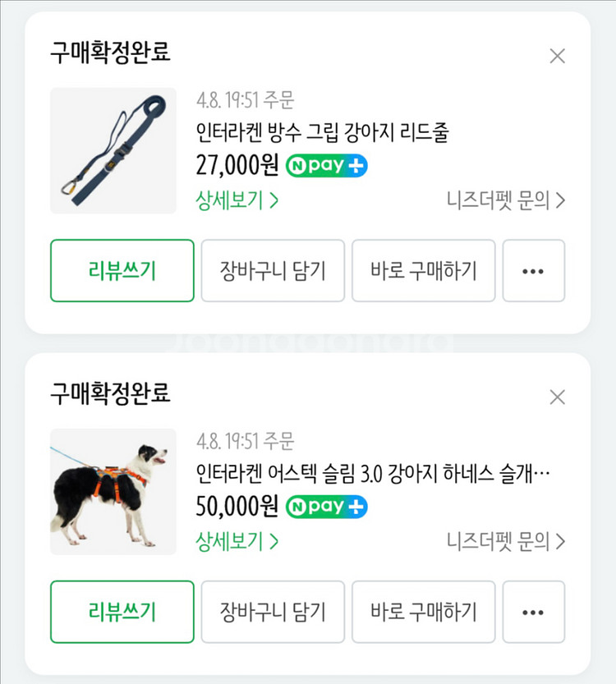Open the dog leash product thumbnail
The height and width of the screenshot is (684, 616).
pos(113,151)
